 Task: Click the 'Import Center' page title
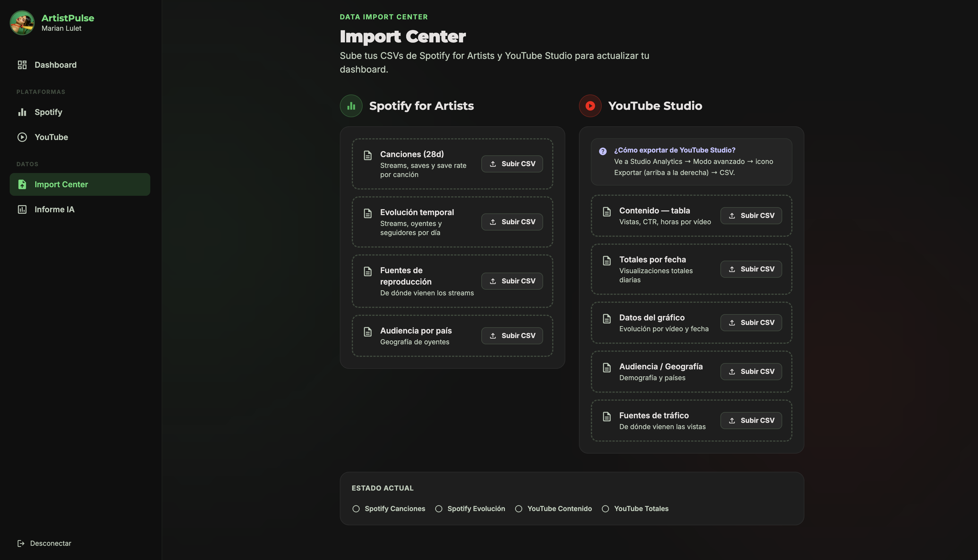tap(402, 36)
